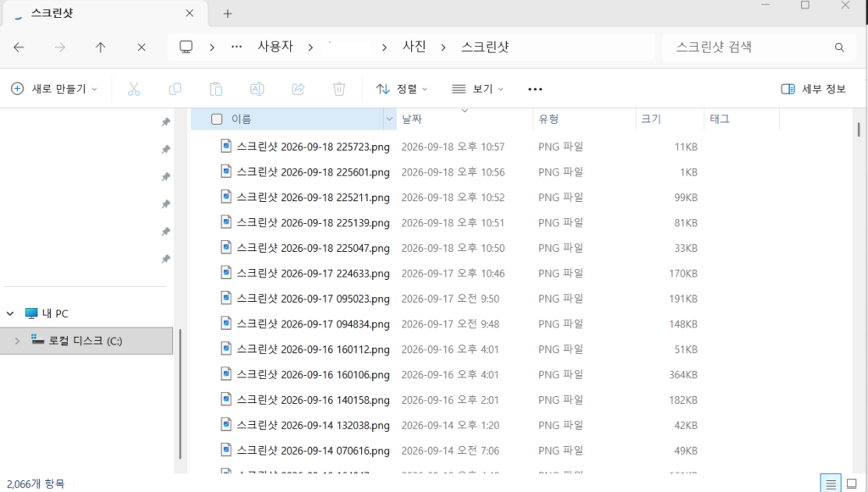
Task: Collapse the 내 PC tree node
Action: click(x=10, y=314)
